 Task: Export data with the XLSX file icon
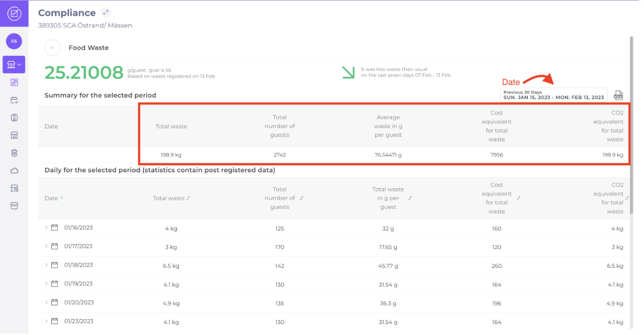click(x=618, y=95)
